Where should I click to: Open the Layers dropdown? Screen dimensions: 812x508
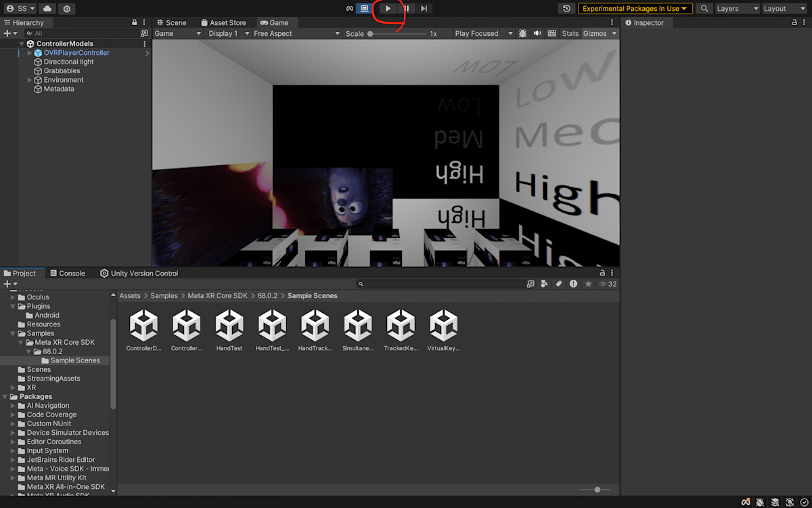[737, 9]
